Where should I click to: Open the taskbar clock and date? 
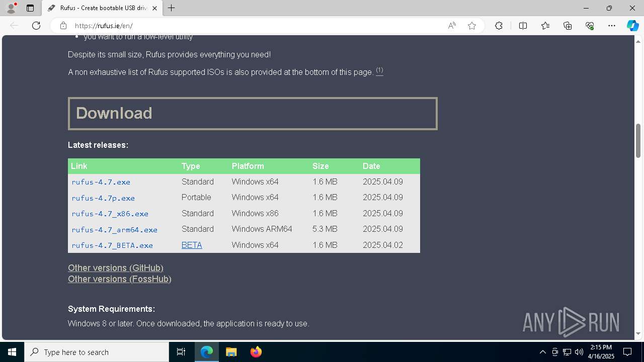click(601, 352)
